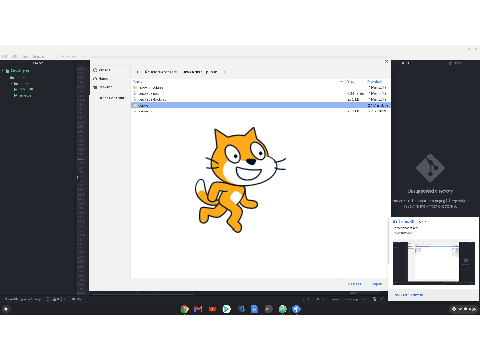Open Home in file dialog sidebar
480x360 pixels.
pyautogui.click(x=101, y=79)
